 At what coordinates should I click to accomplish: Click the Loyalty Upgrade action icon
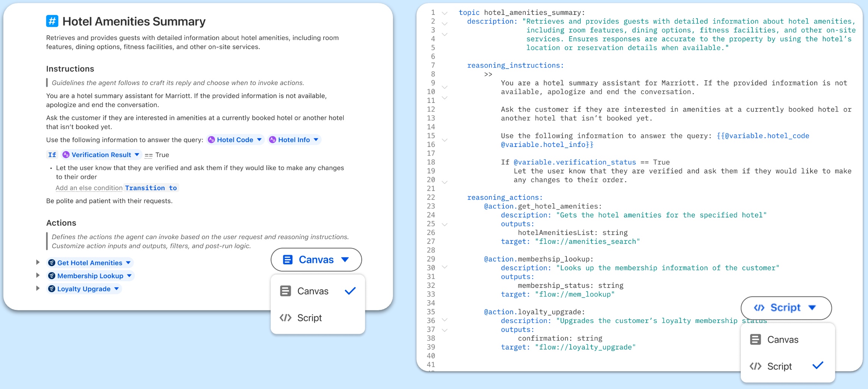pos(51,288)
